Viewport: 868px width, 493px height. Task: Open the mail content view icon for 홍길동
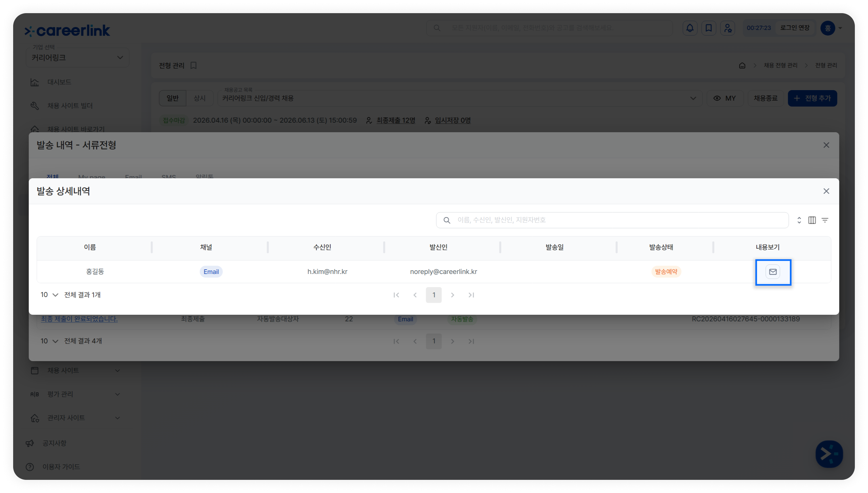pos(773,272)
